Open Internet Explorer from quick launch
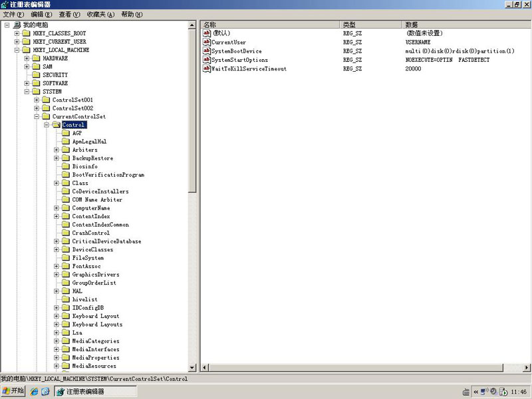This screenshot has width=532, height=399. click(34, 391)
